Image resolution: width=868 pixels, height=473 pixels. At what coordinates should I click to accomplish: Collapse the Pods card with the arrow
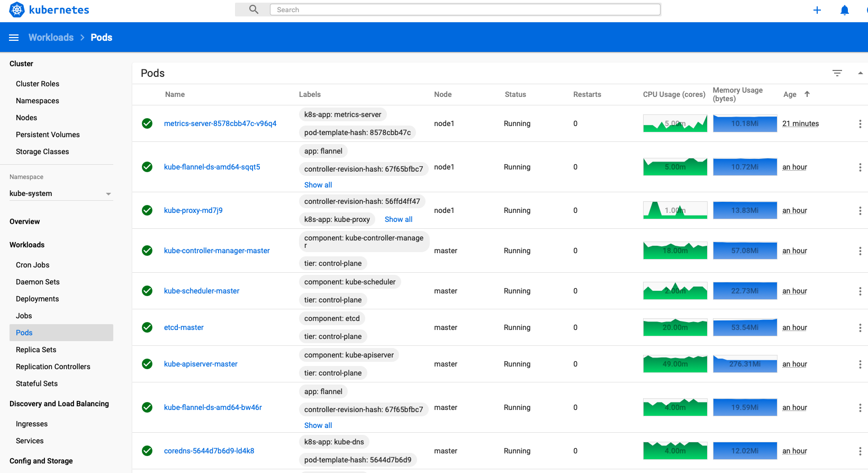[x=861, y=73]
